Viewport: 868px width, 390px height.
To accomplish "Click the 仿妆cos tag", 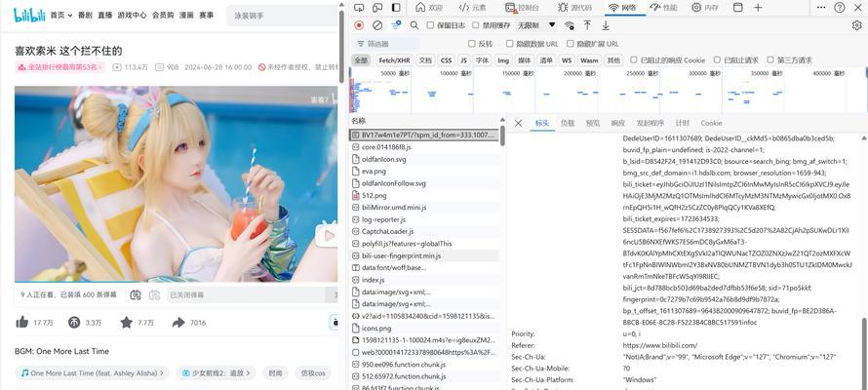I will pos(313,373).
